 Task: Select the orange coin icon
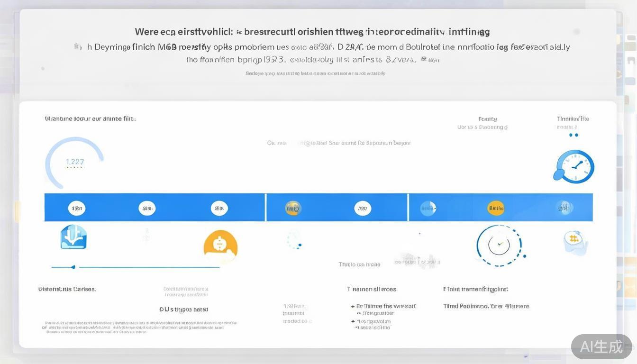220,246
